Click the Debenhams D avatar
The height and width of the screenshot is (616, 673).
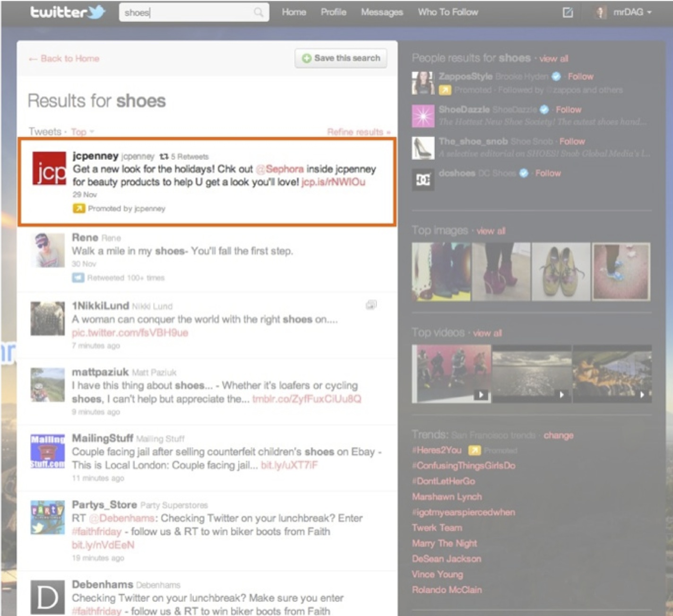(48, 597)
